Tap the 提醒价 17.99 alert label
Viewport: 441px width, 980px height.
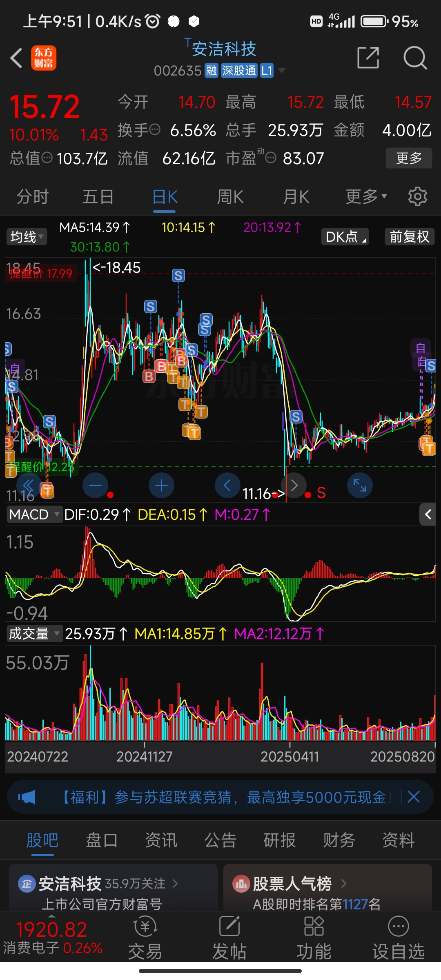pos(41,273)
